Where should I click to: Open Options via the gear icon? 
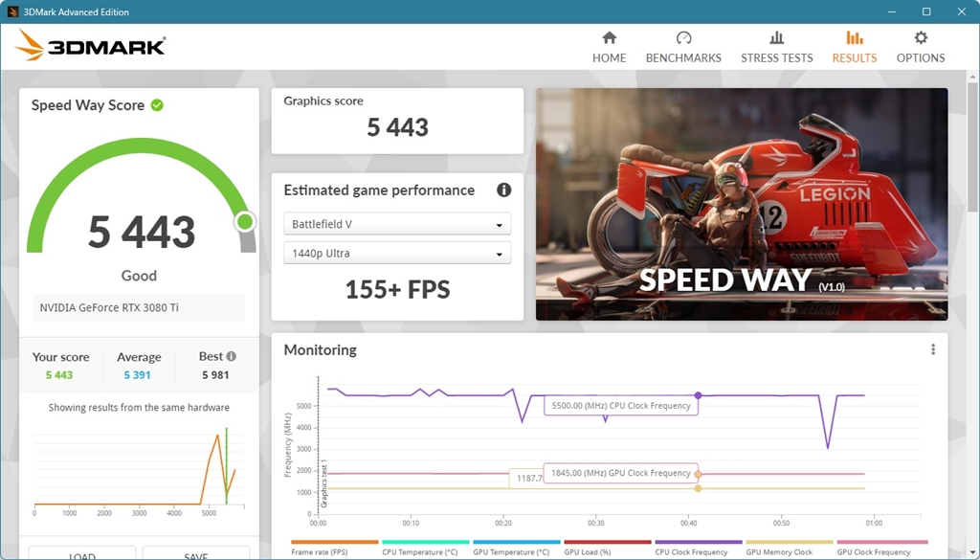pyautogui.click(x=920, y=39)
